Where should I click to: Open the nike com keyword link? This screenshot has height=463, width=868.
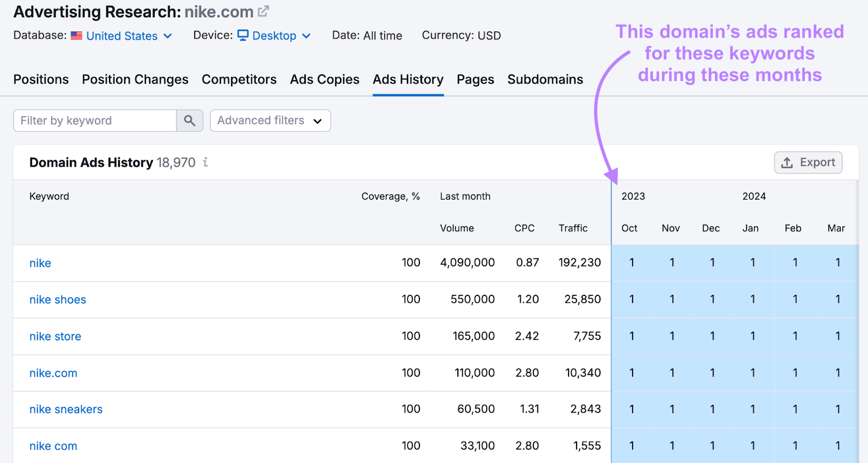(x=53, y=446)
